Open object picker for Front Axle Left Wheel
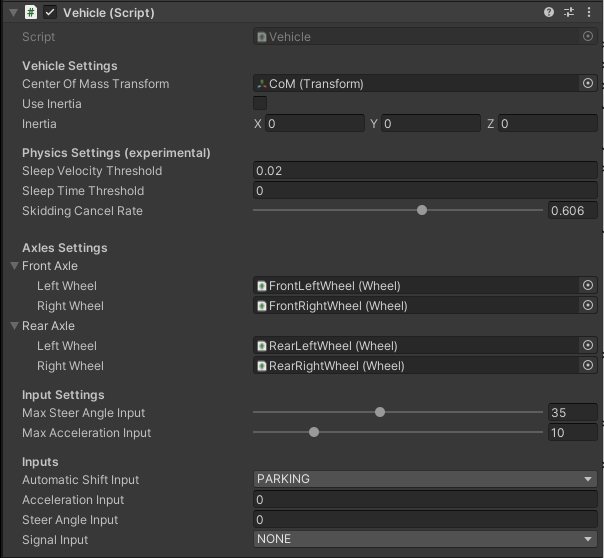 point(588,286)
